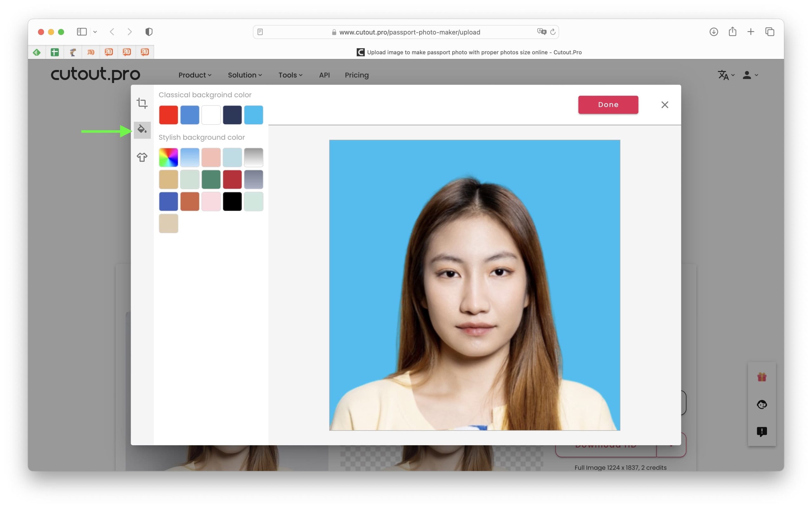The width and height of the screenshot is (812, 508).
Task: Select the paint bucket background tool
Action: [x=142, y=129]
